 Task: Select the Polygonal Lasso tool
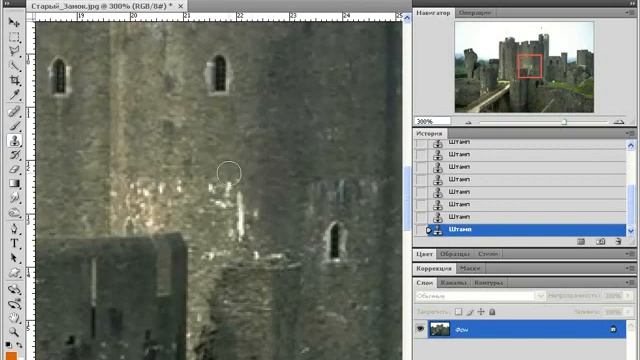(x=14, y=51)
